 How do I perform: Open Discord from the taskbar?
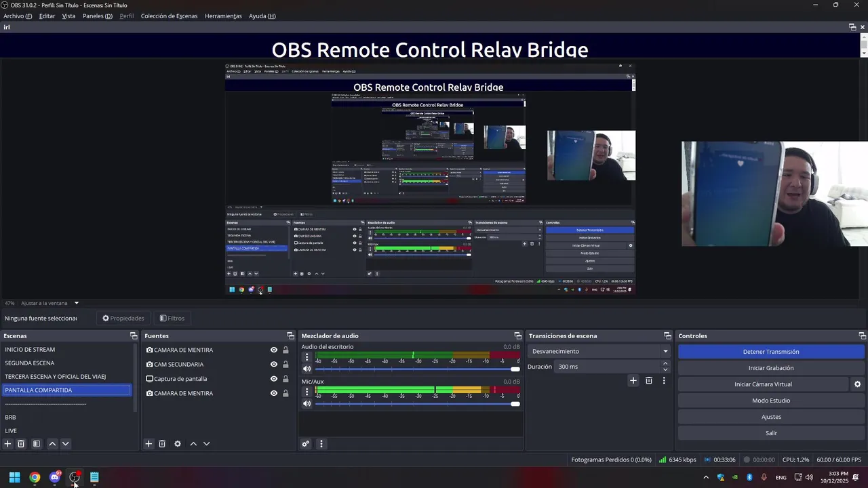(x=55, y=477)
